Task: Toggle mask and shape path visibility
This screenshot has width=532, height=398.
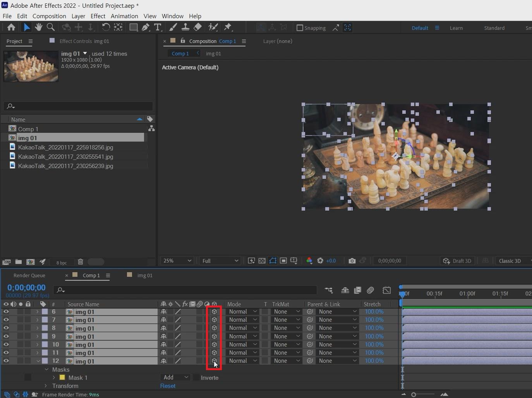Action: [273, 261]
